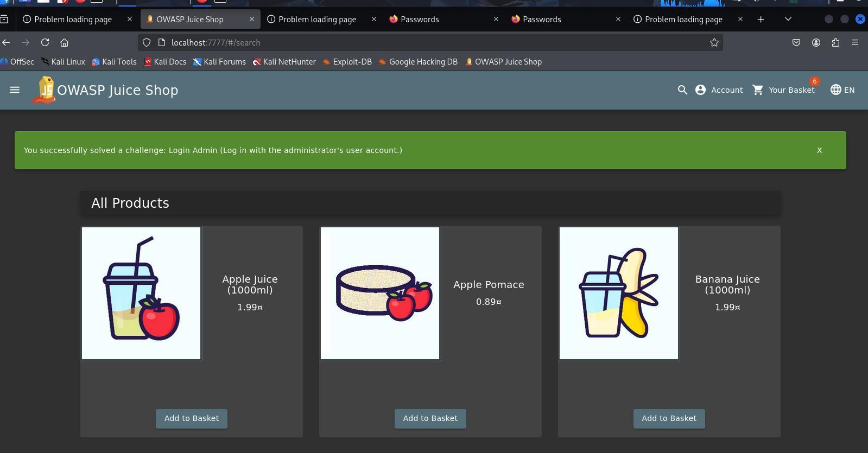List all tabs with the chevron

(x=788, y=19)
